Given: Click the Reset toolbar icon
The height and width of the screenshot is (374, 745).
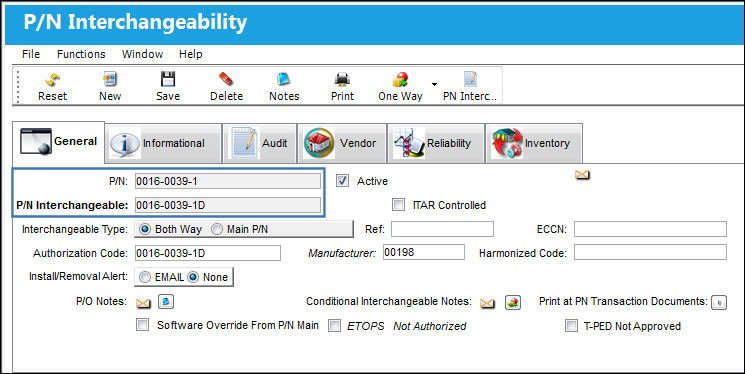Looking at the screenshot, I should click(x=52, y=79).
